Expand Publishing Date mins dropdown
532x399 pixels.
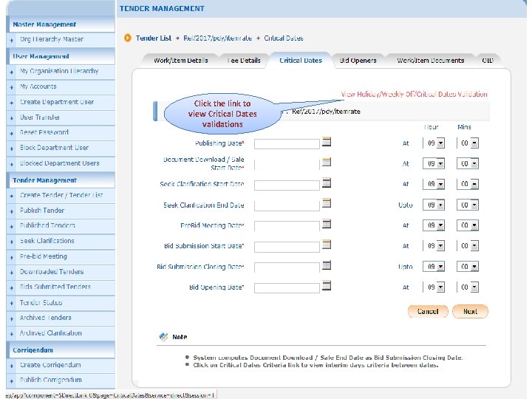(474, 143)
